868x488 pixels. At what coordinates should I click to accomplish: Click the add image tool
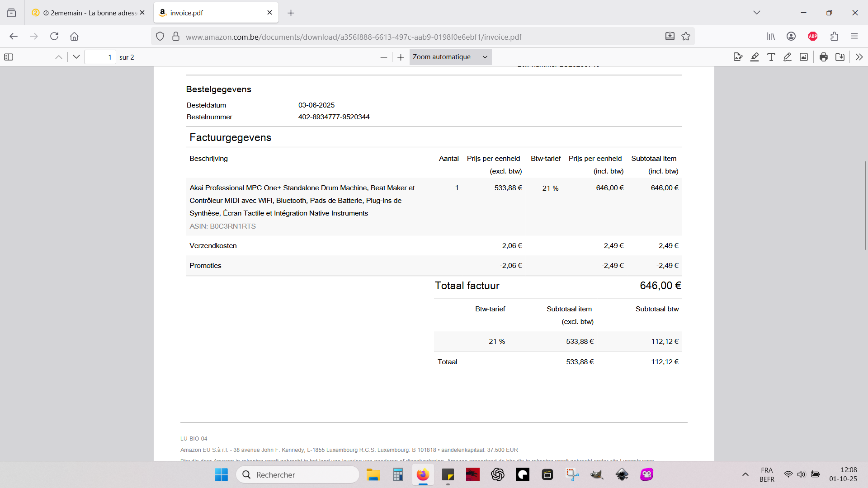804,57
